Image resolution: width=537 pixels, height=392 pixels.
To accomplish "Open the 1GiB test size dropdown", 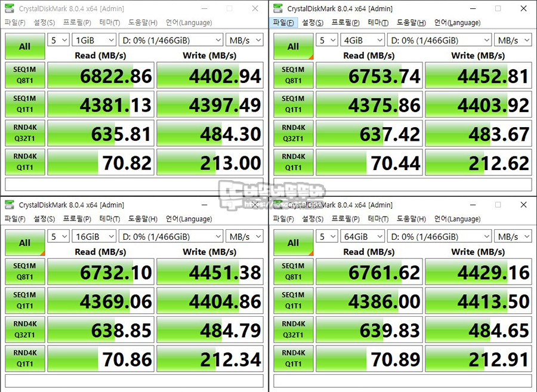I will (94, 40).
